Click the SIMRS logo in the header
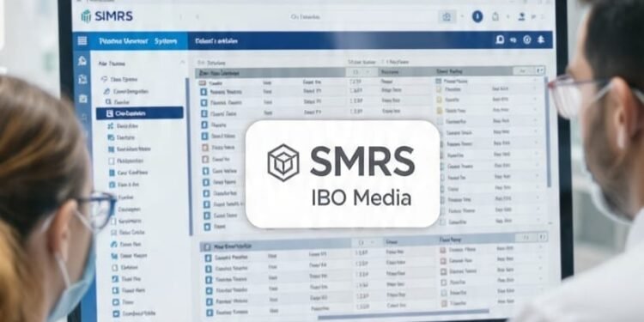The height and width of the screenshot is (322, 644). pos(107,16)
